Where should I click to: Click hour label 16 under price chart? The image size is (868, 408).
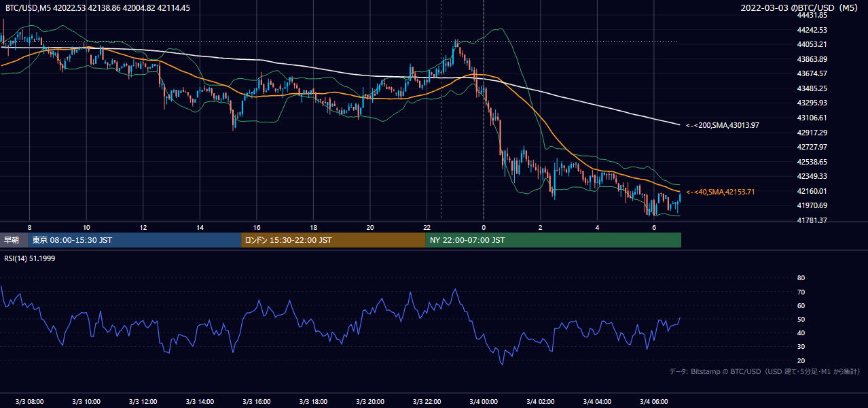pos(256,227)
